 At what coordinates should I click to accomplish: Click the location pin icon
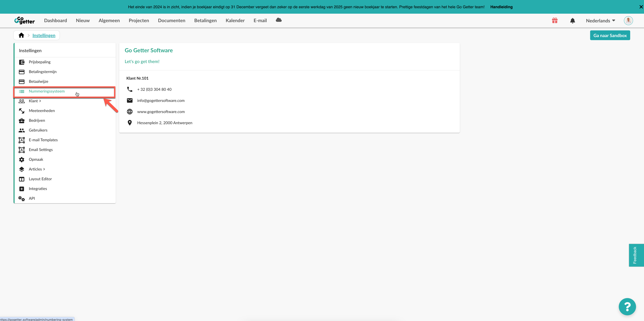tap(130, 123)
